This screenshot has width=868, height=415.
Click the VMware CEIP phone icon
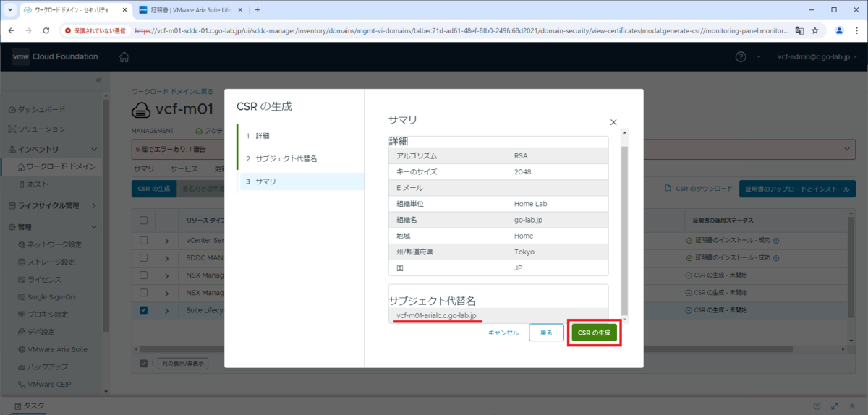pyautogui.click(x=20, y=384)
